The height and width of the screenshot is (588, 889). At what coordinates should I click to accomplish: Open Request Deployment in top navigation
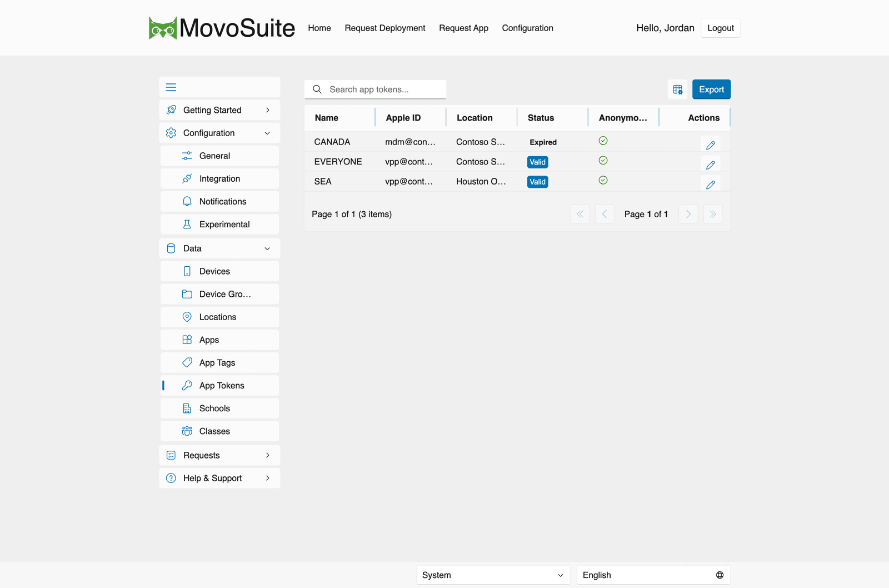point(384,28)
